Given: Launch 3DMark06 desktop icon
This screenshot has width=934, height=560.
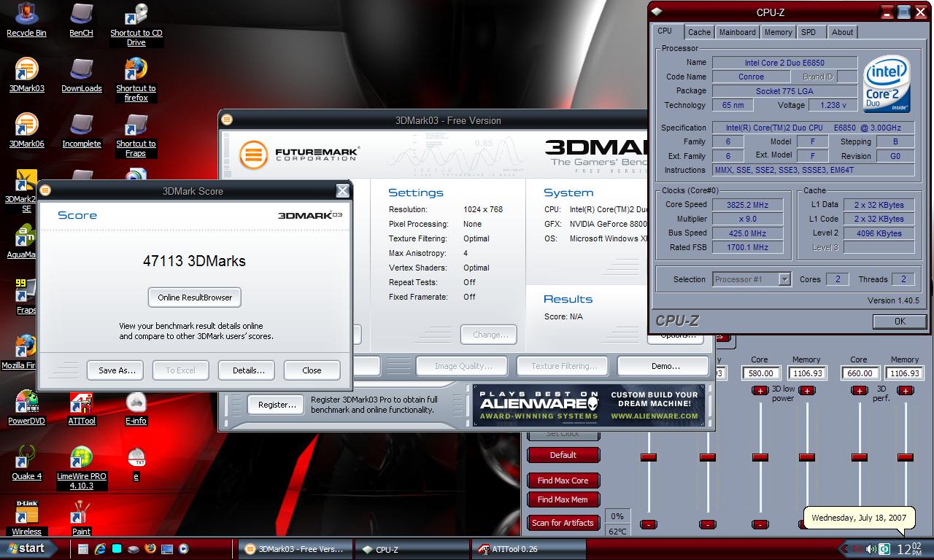Looking at the screenshot, I should (x=26, y=131).
